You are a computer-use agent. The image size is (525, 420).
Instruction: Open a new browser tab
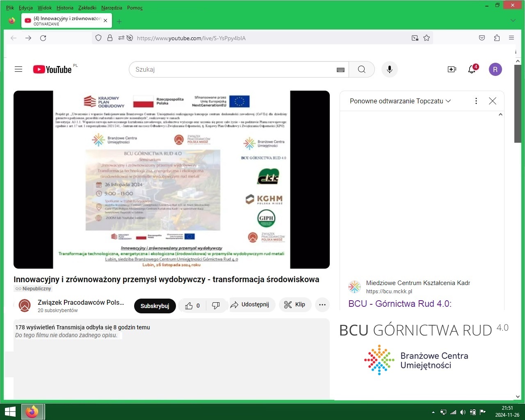tap(119, 21)
